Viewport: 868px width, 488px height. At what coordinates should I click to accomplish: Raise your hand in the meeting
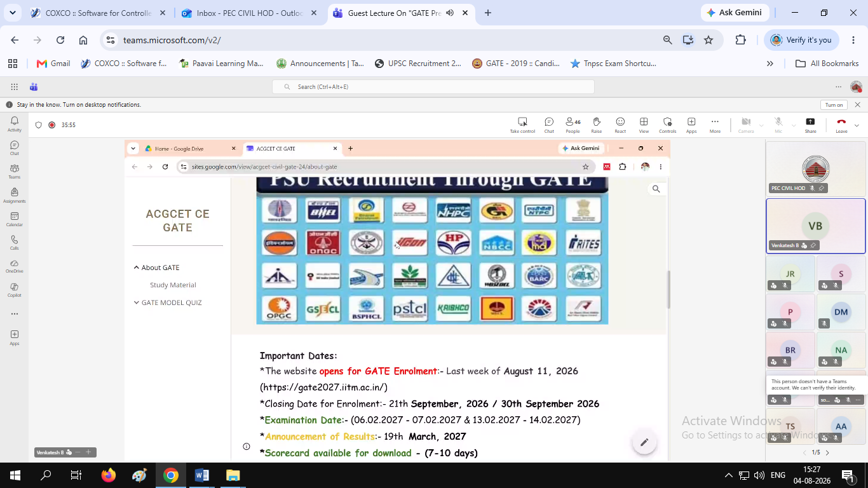597,125
